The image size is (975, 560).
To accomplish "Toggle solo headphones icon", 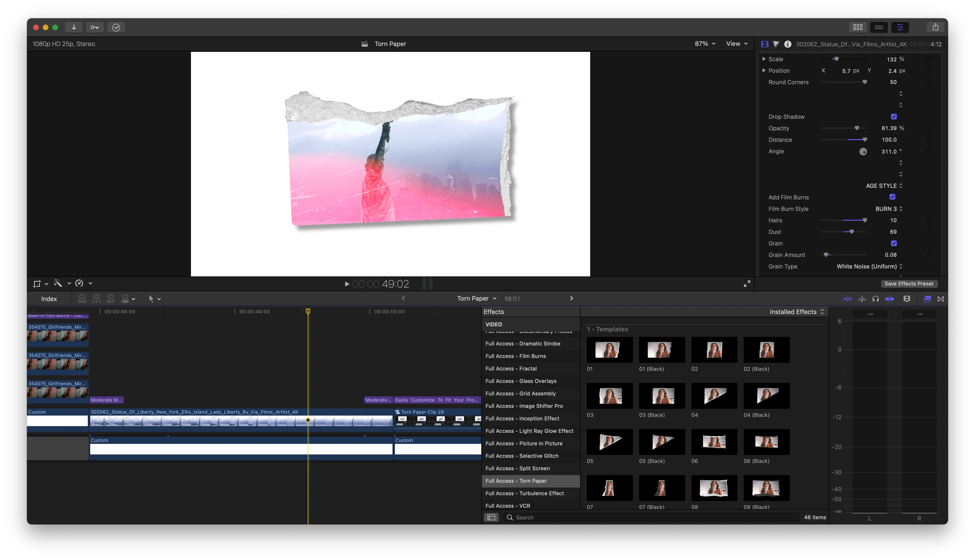I will pyautogui.click(x=875, y=299).
